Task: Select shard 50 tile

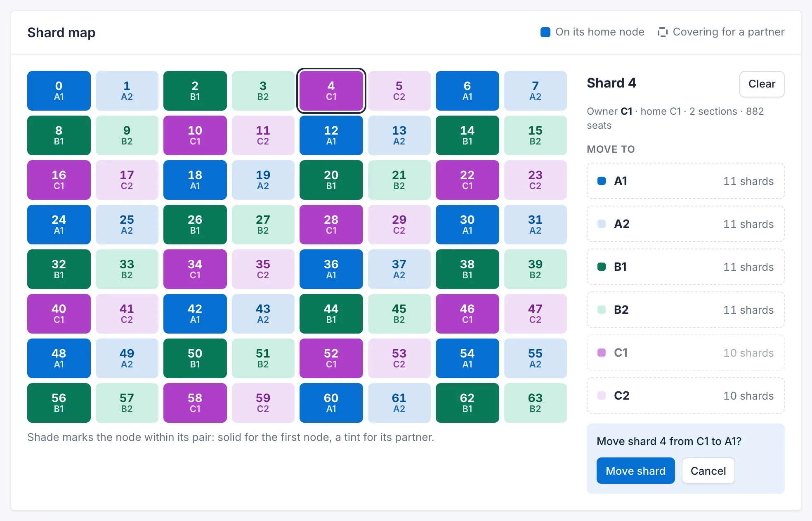Action: tap(195, 358)
